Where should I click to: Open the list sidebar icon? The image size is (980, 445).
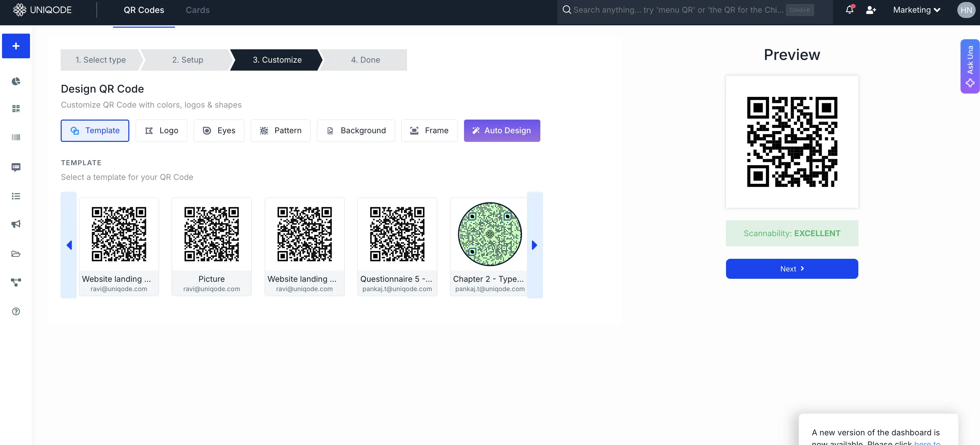tap(16, 196)
